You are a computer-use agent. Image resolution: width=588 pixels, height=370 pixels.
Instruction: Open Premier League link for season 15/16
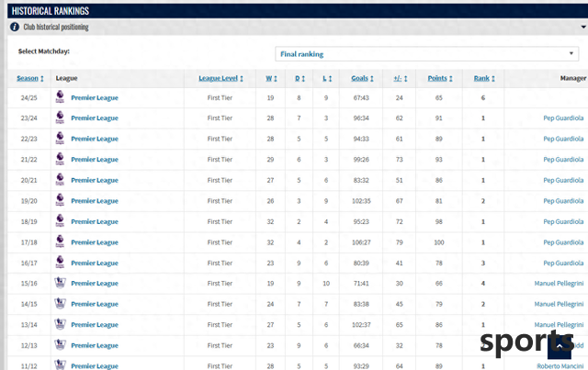pos(95,284)
